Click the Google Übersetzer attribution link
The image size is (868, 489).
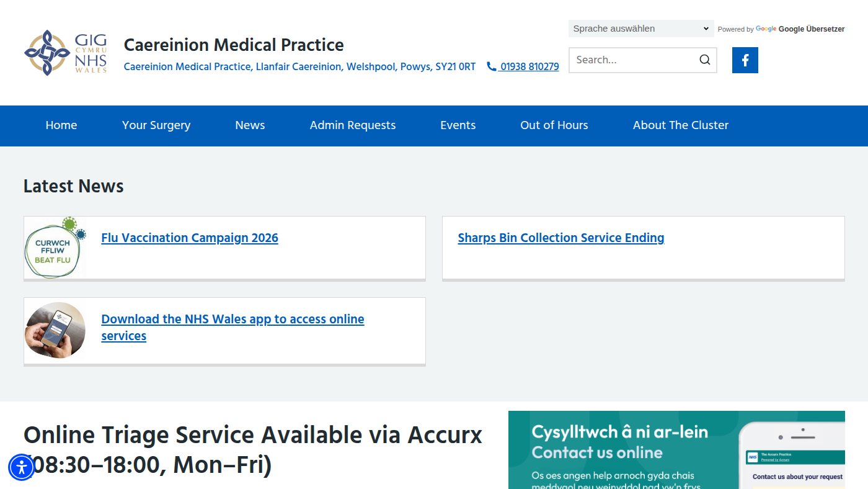coord(811,29)
